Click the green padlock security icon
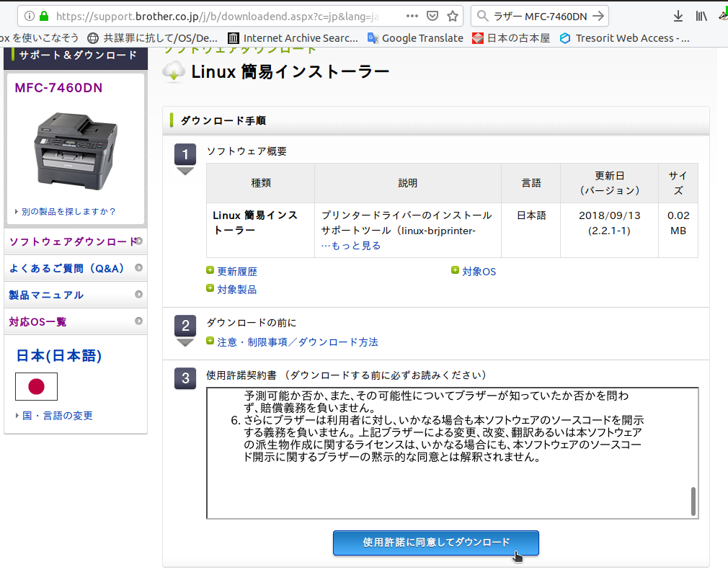Screen dimensions: 728x575 pos(44,17)
